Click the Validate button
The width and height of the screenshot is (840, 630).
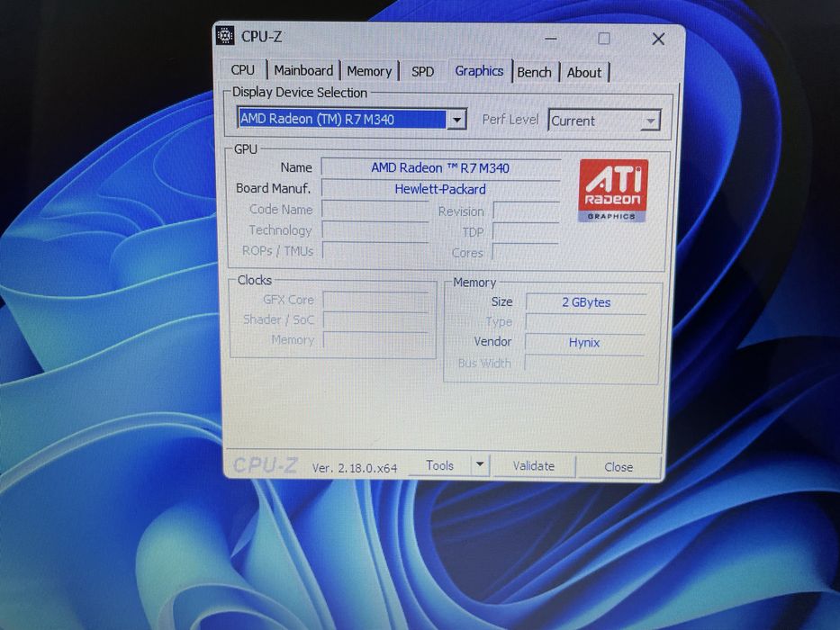pos(534,465)
